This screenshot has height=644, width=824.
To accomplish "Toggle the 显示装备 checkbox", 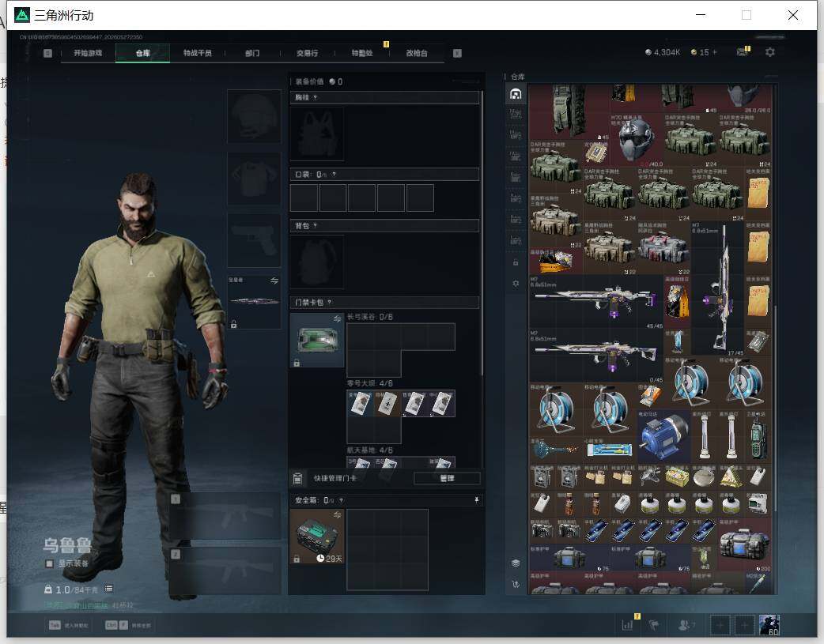I will (49, 563).
